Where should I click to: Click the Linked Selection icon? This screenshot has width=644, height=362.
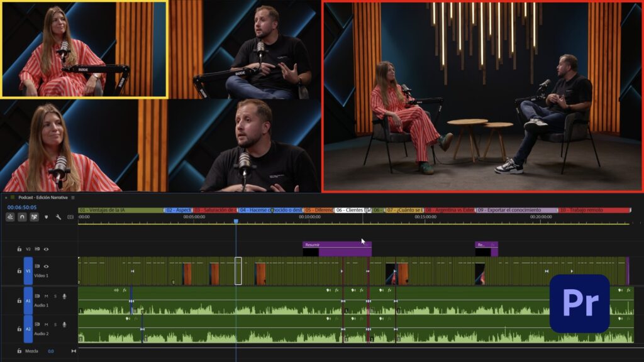[x=34, y=217]
